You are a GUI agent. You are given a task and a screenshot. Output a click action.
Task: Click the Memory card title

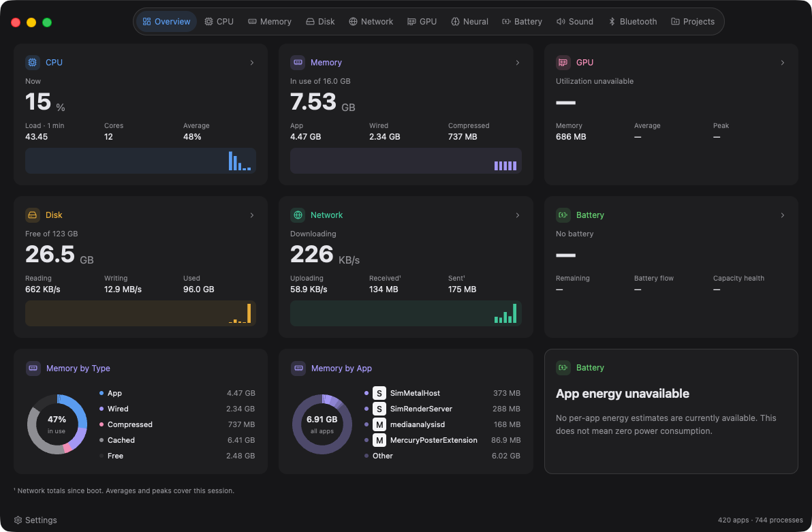pyautogui.click(x=326, y=62)
